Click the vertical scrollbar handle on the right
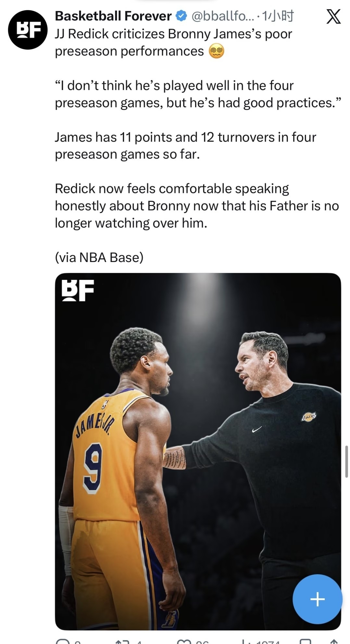The width and height of the screenshot is (350, 644). 346,461
